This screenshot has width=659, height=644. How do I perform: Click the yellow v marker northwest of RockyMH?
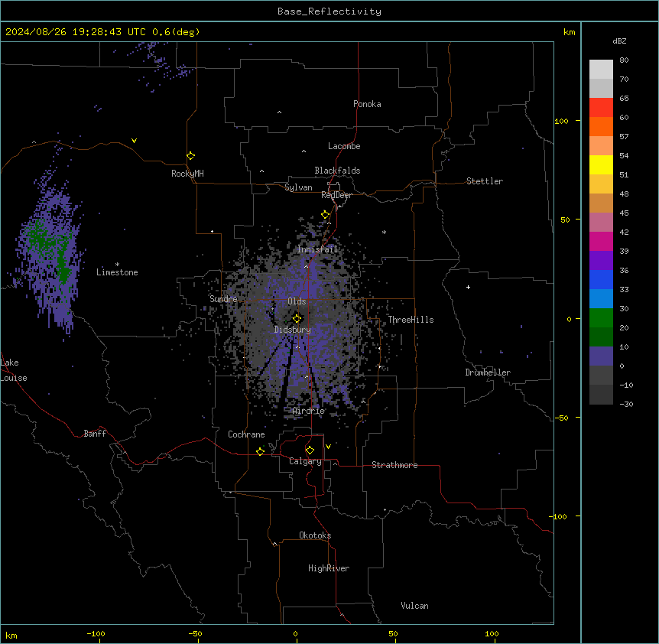coord(134,141)
